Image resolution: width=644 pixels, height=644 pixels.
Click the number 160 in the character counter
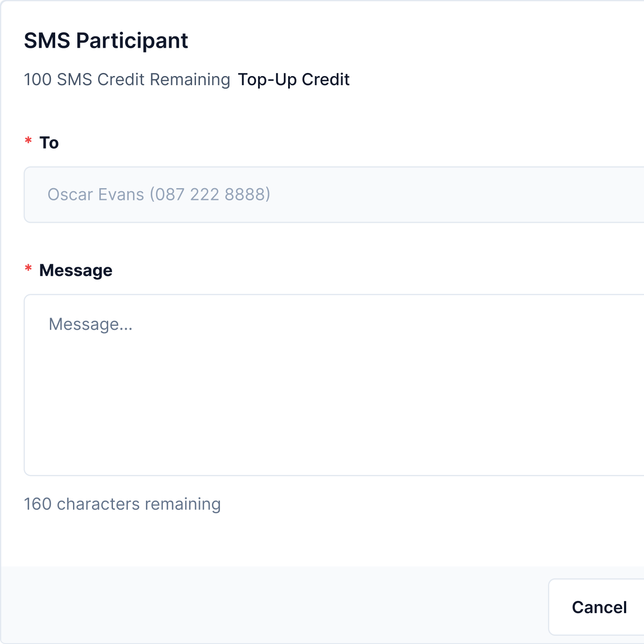coord(38,504)
